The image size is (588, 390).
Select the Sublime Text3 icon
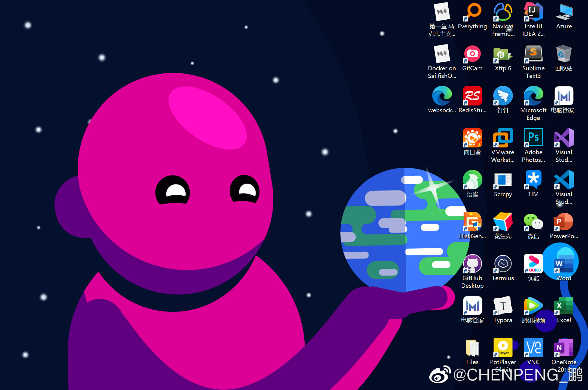pyautogui.click(x=533, y=54)
